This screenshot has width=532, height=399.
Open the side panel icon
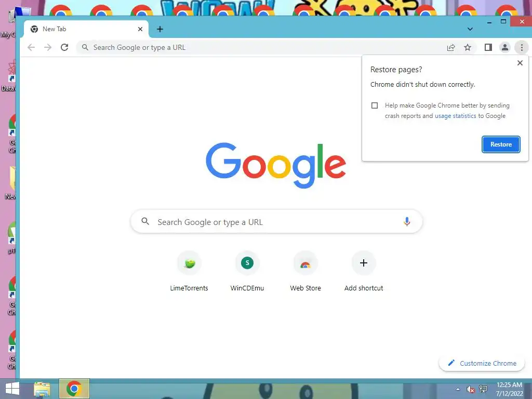[488, 47]
